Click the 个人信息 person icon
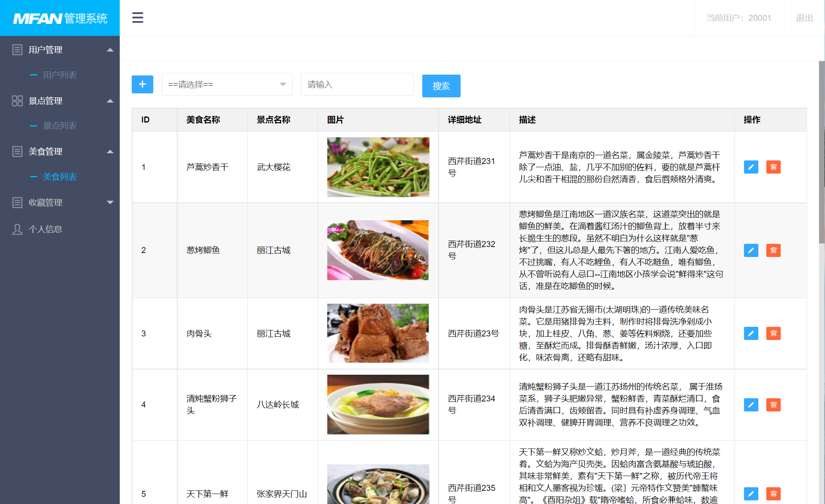Image resolution: width=825 pixels, height=504 pixels. [17, 229]
